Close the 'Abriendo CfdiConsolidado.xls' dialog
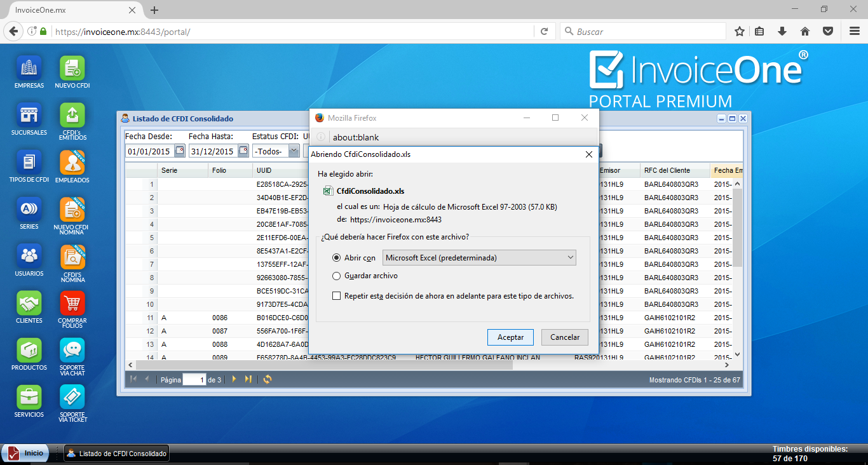Screen dimensions: 868x465 coord(588,154)
